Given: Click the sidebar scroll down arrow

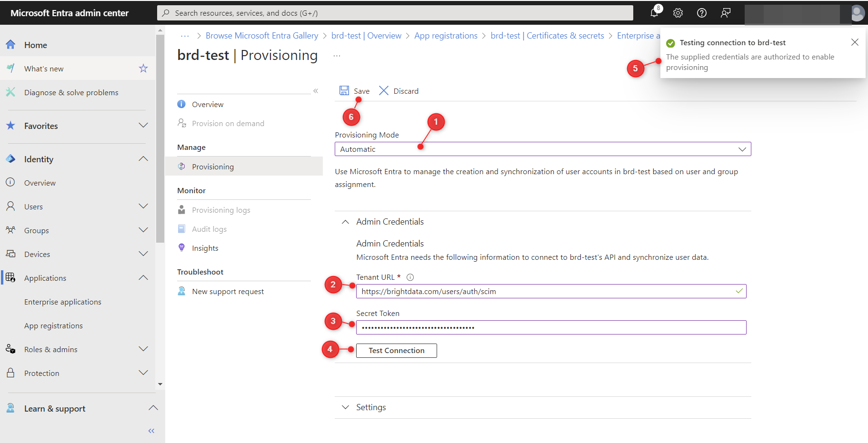Looking at the screenshot, I should 160,384.
